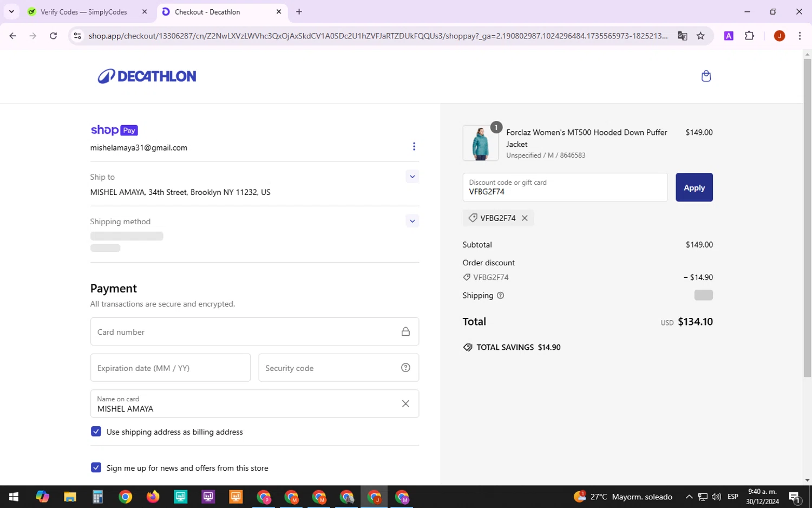Click the Card number field
812x508 pixels.
click(x=254, y=331)
